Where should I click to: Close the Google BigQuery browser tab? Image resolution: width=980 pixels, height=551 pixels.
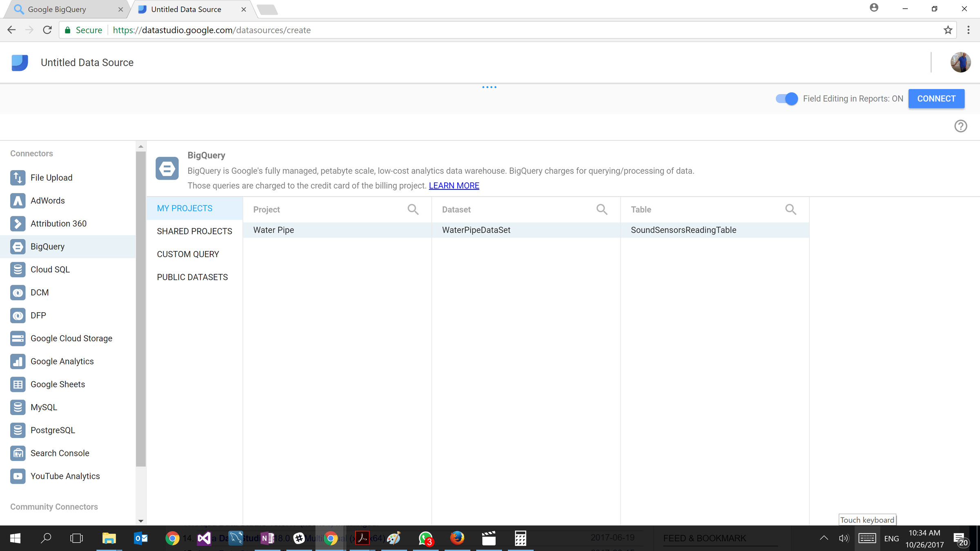pyautogui.click(x=120, y=9)
